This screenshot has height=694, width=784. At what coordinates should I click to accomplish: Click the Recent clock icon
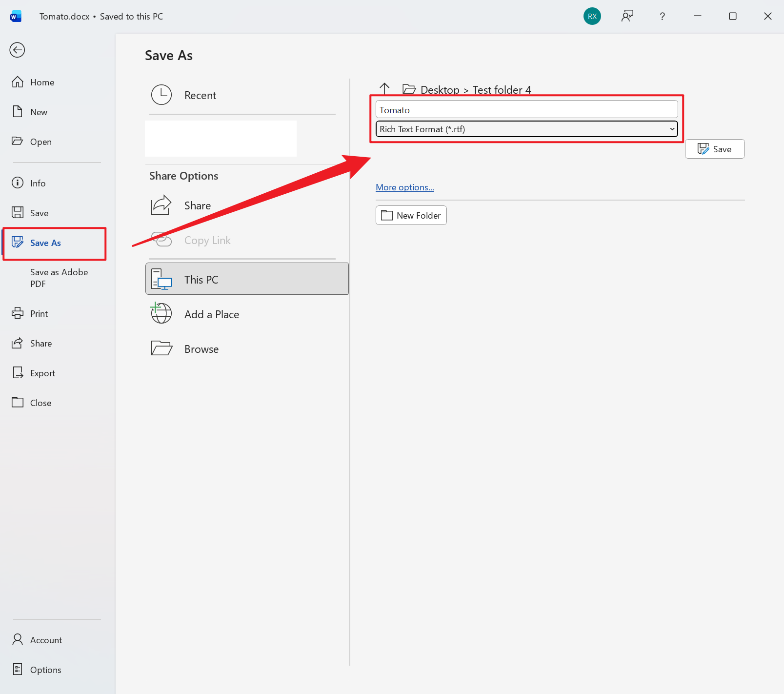[x=161, y=95]
